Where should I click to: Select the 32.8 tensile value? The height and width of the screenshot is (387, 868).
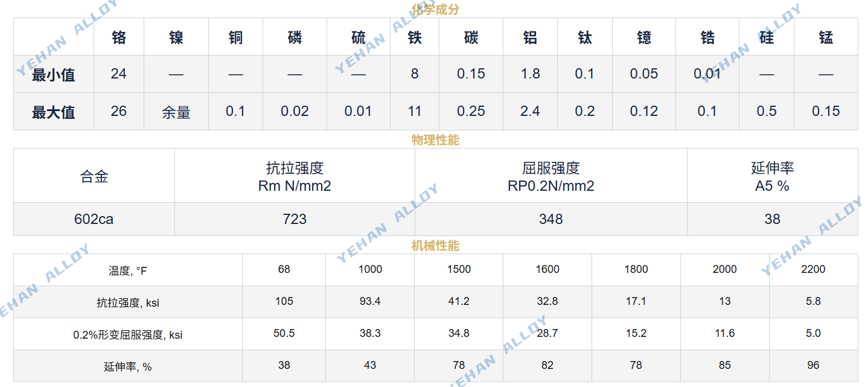tap(547, 301)
